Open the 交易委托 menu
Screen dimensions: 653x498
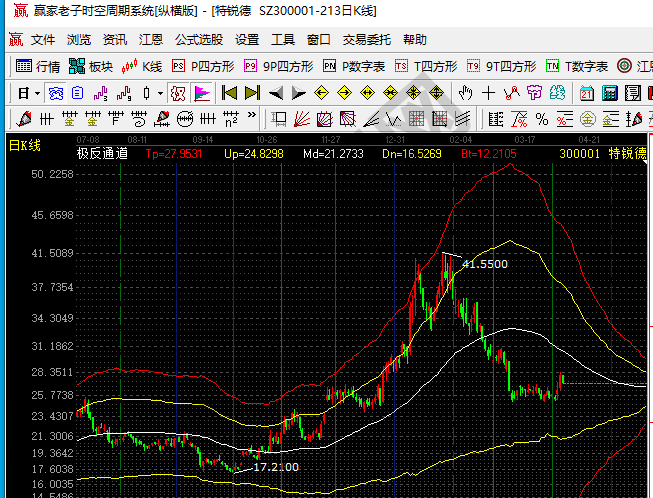pos(367,40)
